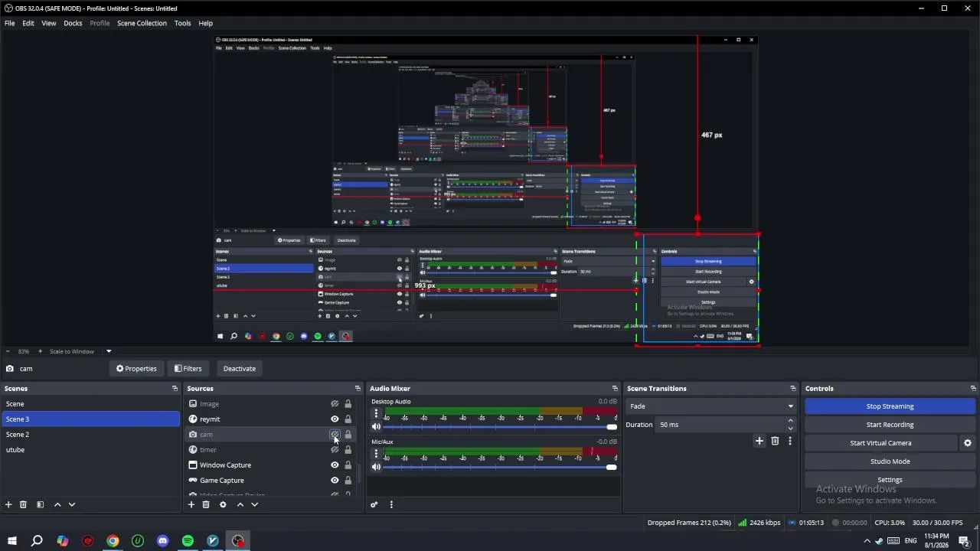Remove the selected source using trash icon
The height and width of the screenshot is (551, 980).
[206, 504]
